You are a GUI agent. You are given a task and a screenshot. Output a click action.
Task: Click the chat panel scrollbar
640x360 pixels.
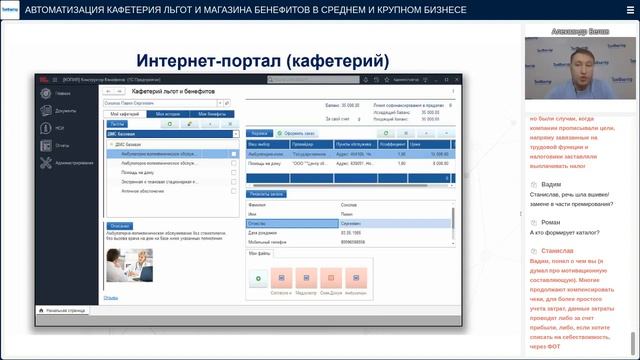pos(633,342)
